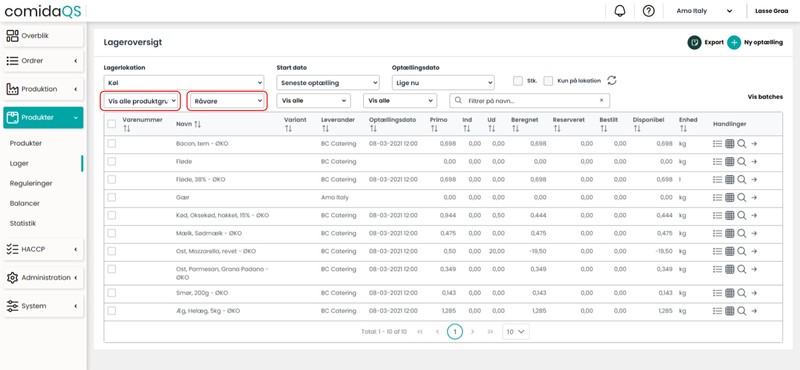
Task: Click the grid icon in the Fløde row
Action: click(x=730, y=162)
